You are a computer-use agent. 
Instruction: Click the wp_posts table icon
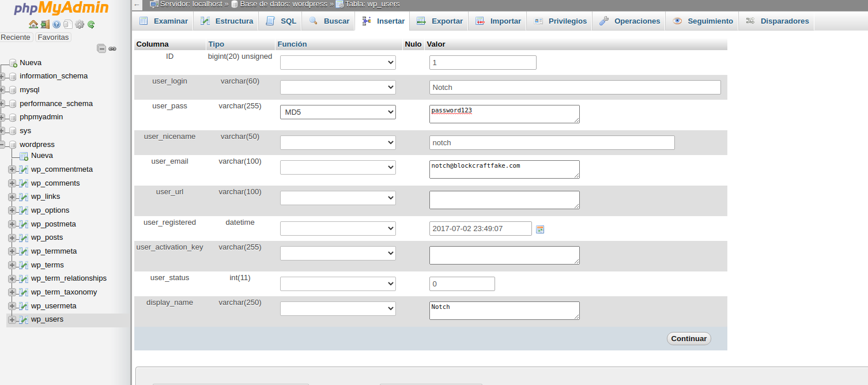[24, 237]
